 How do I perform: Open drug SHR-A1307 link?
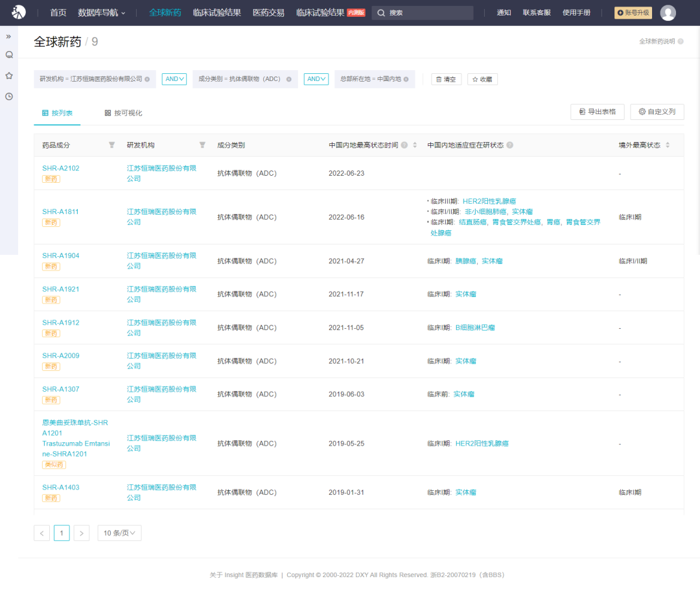pyautogui.click(x=61, y=389)
